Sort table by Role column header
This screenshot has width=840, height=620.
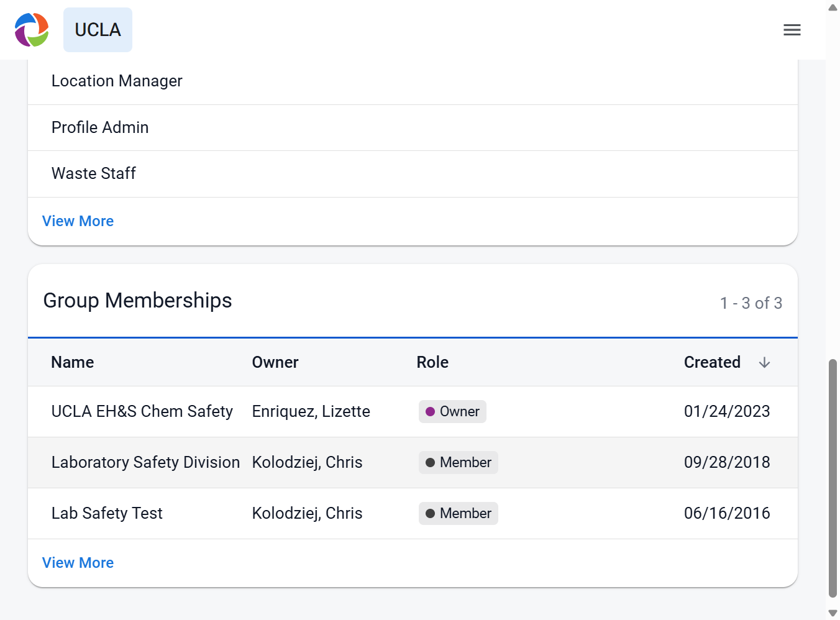click(x=432, y=362)
